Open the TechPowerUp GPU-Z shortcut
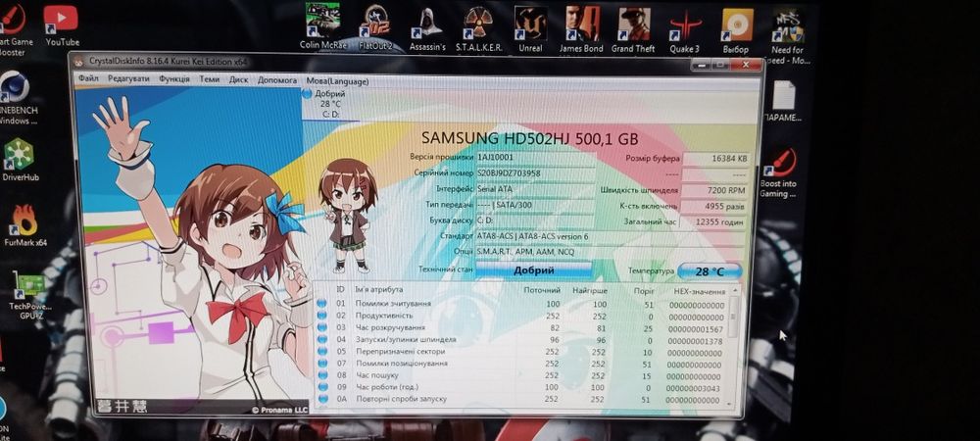 click(x=30, y=292)
